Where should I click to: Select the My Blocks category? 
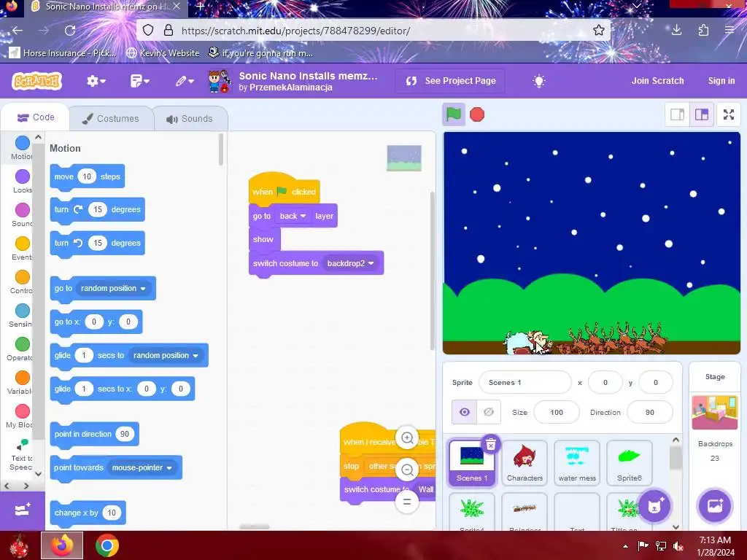22,416
